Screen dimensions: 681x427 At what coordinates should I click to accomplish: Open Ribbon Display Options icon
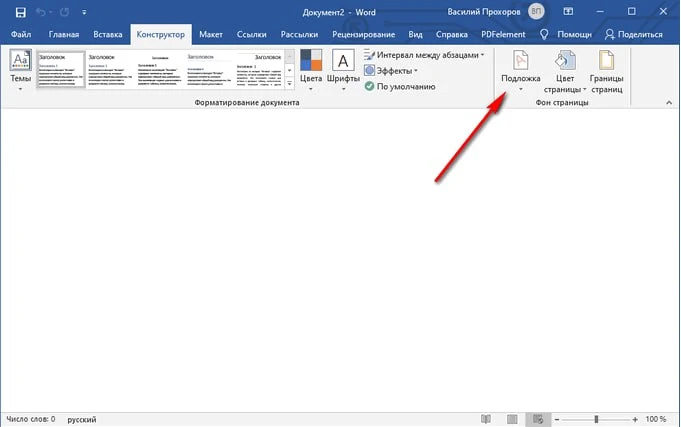[x=568, y=12]
